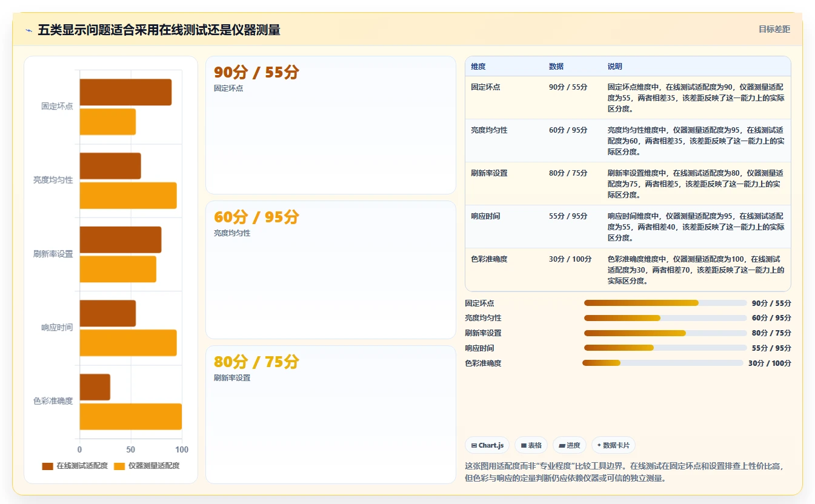Click the 固定坏点 axis label in chart

57,107
